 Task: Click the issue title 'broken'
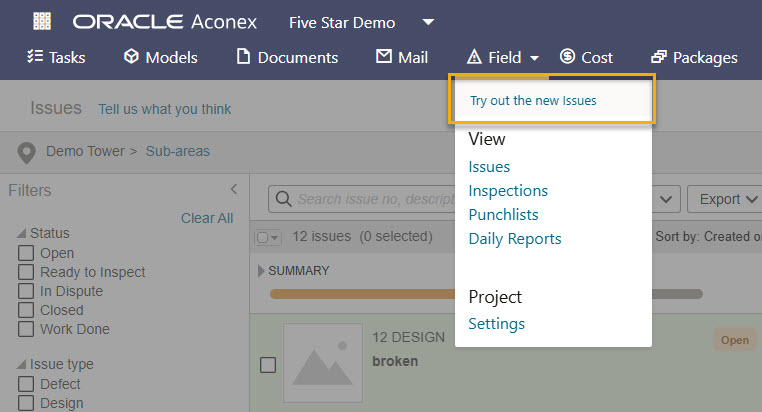[395, 361]
